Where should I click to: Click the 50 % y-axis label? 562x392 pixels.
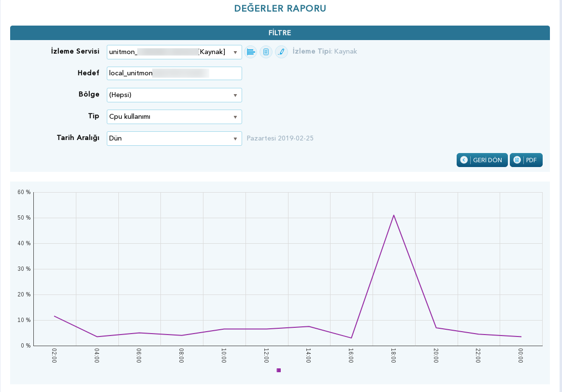(24, 218)
